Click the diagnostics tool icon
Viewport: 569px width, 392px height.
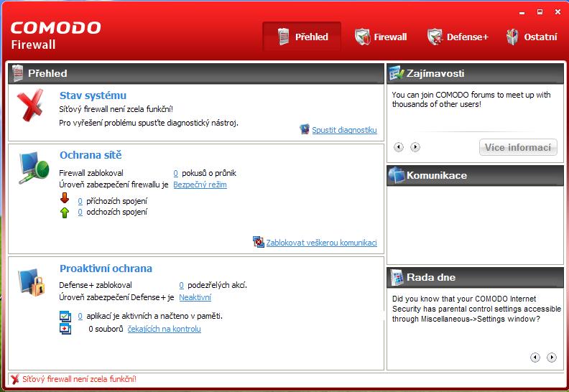coord(305,129)
